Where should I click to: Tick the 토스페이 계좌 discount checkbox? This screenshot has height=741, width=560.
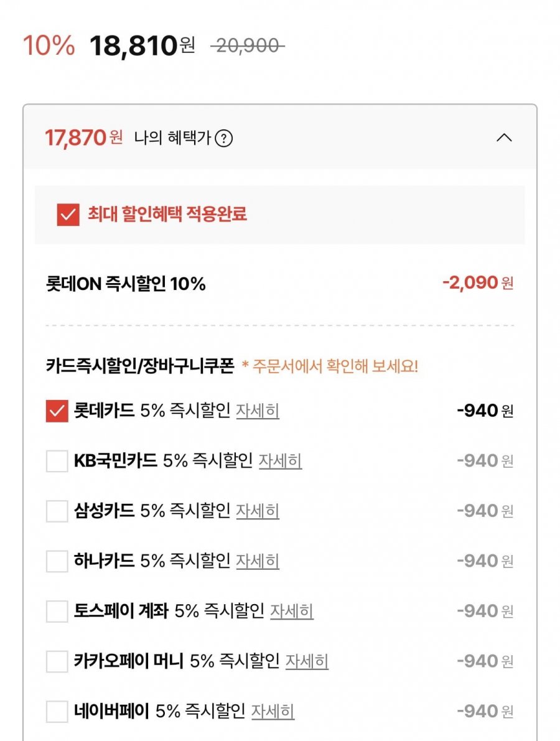click(57, 611)
